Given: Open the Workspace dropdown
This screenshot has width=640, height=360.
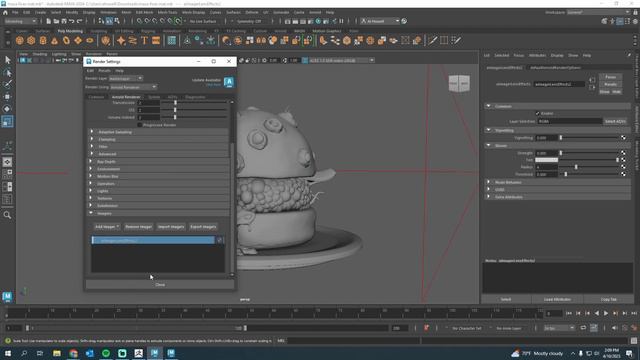Looking at the screenshot, I should click(598, 12).
